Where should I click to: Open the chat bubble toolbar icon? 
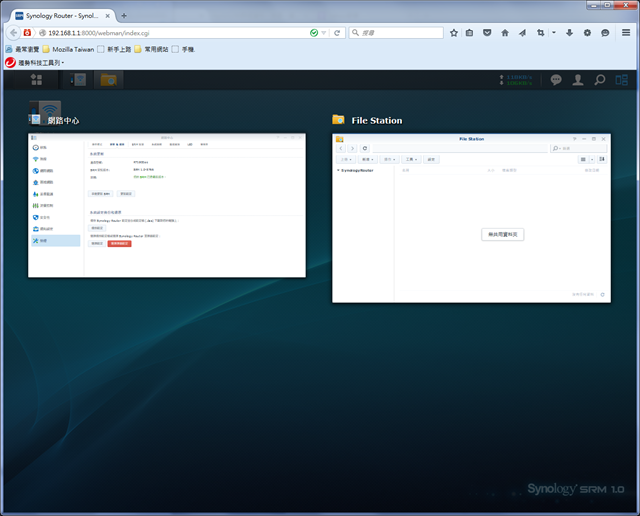[x=605, y=33]
